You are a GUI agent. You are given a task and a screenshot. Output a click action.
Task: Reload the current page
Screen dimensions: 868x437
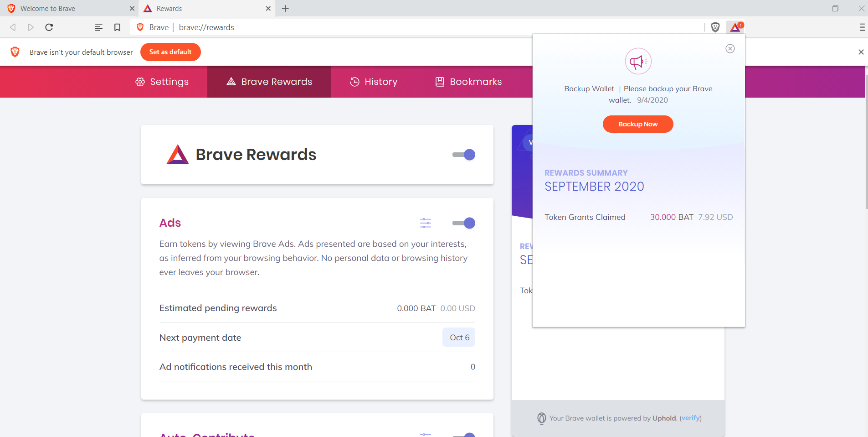(49, 27)
